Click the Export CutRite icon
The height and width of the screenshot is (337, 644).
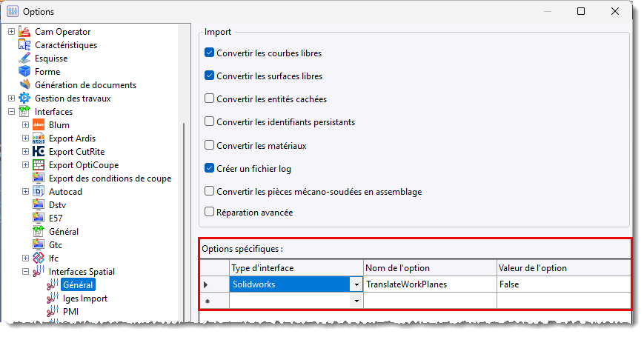point(39,152)
